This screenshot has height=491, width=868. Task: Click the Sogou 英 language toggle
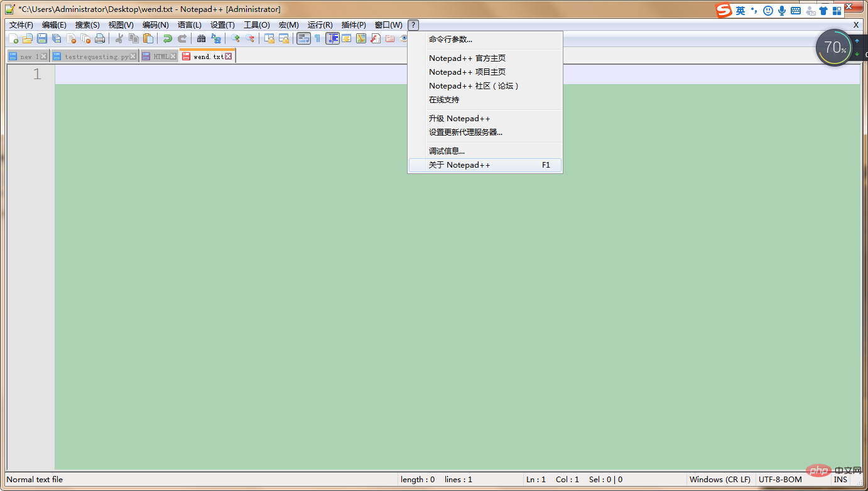coord(741,11)
